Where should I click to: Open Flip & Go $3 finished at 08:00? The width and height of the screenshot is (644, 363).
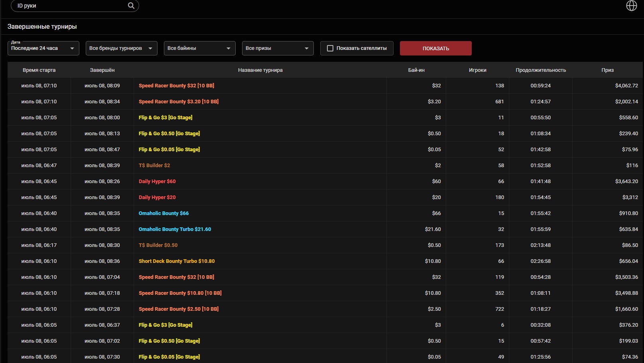(165, 118)
